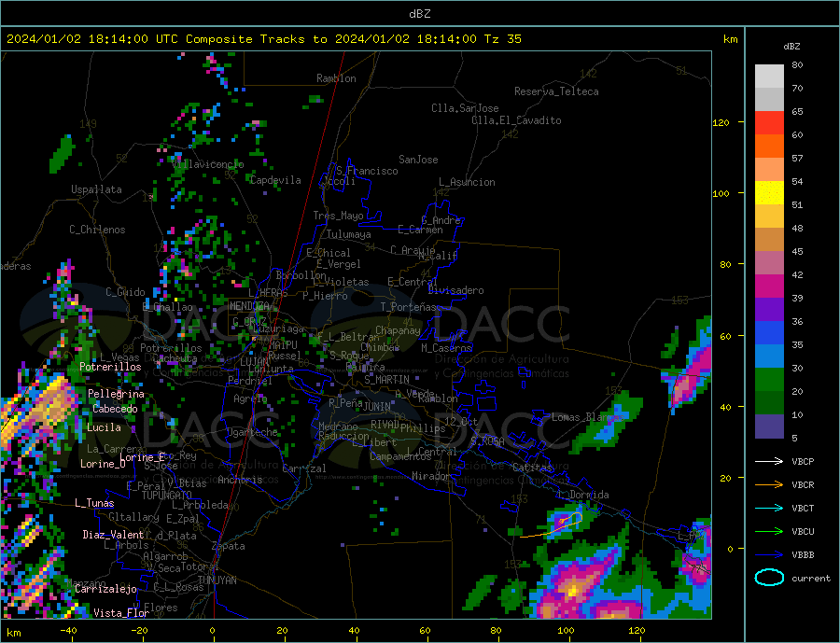The width and height of the screenshot is (840, 643).
Task: Click the S_MARTIN label
Action: (x=386, y=380)
